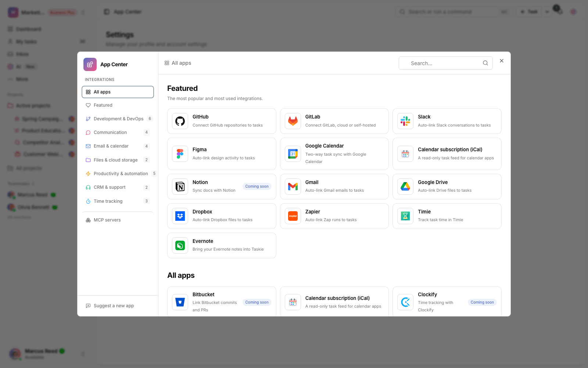Open the Gmail app icon
The height and width of the screenshot is (368, 588).
coord(293,187)
